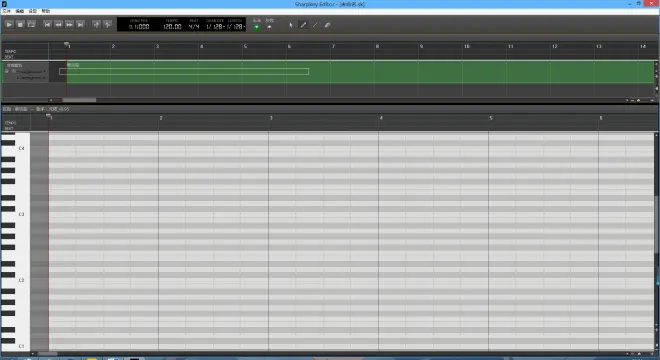660x360 pixels.
Task: Open the 文件 (File) menu
Action: 7,11
